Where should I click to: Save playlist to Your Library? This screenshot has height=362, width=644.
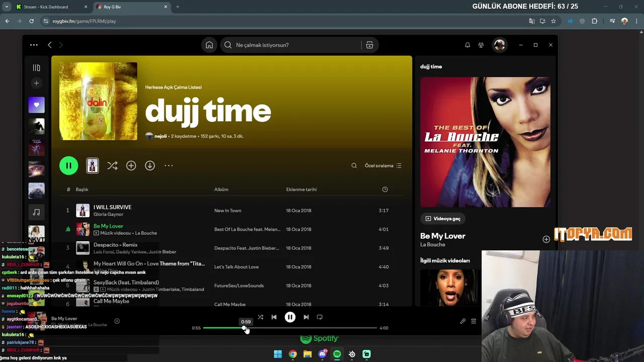pyautogui.click(x=131, y=165)
